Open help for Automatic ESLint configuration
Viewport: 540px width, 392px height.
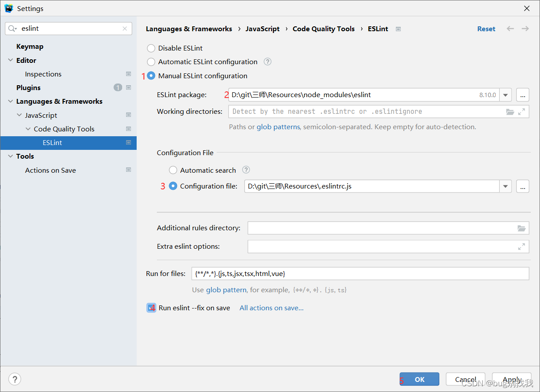pos(268,62)
